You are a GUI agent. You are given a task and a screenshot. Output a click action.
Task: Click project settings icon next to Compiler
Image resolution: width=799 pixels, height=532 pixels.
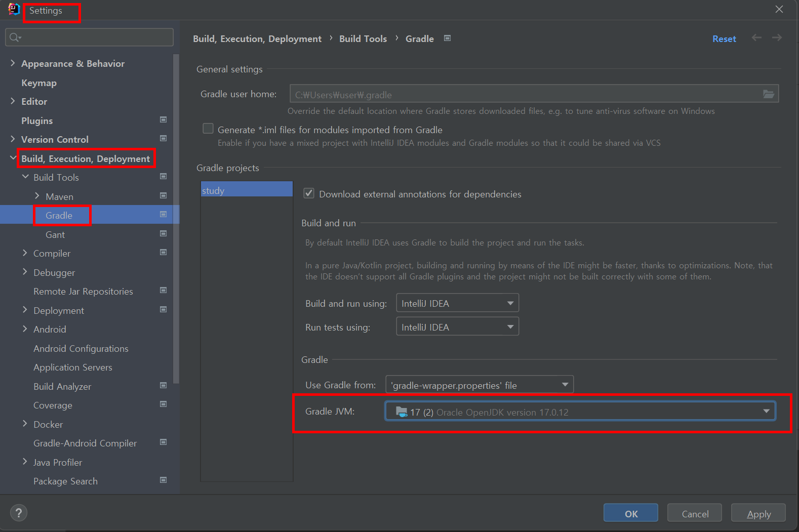coord(163,252)
